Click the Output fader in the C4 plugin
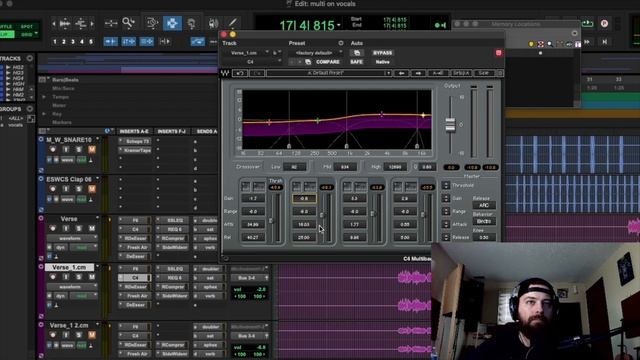Viewport: 640px width, 360px height. [x=450, y=125]
